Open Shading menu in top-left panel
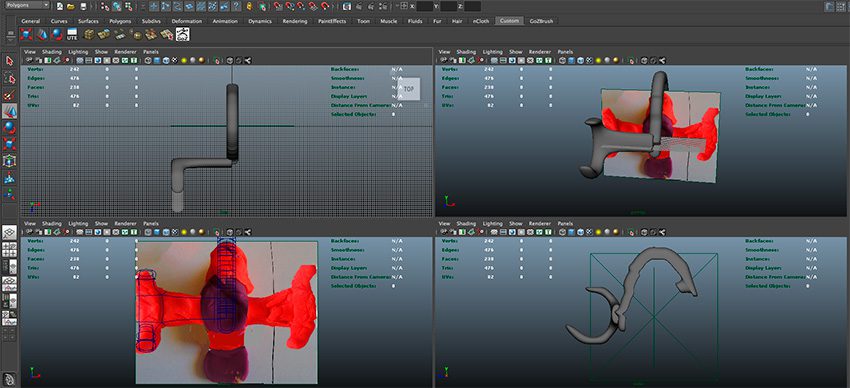850x388 pixels. 52,52
